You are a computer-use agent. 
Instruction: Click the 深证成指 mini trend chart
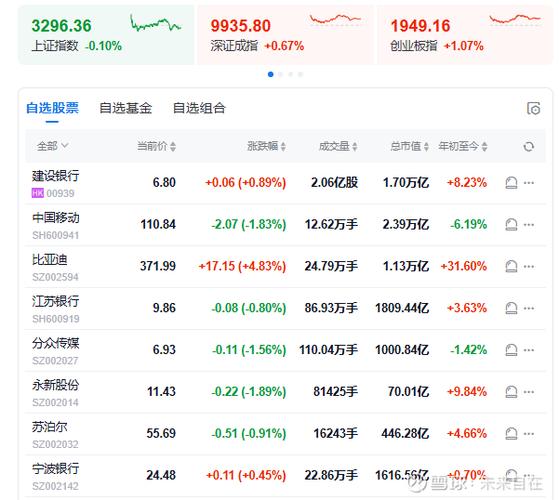click(335, 20)
